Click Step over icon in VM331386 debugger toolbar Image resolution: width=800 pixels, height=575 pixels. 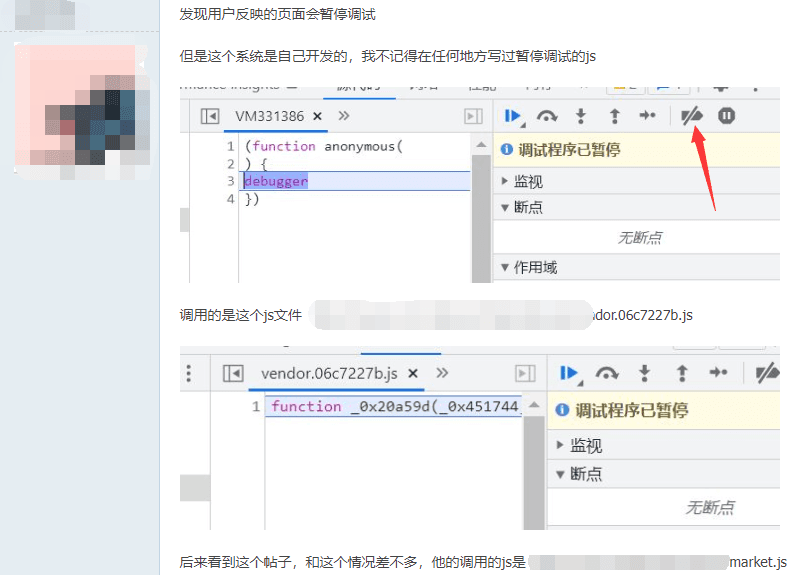tap(547, 117)
